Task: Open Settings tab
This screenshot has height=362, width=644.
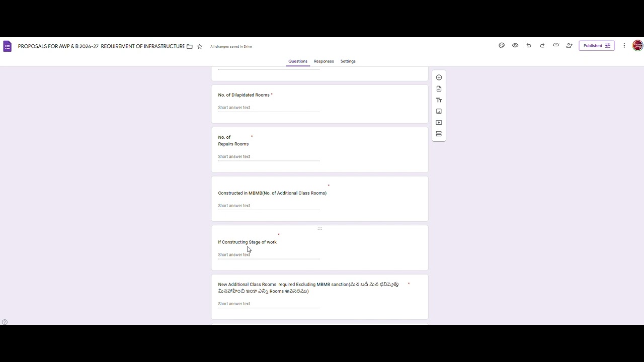Action: point(348,61)
